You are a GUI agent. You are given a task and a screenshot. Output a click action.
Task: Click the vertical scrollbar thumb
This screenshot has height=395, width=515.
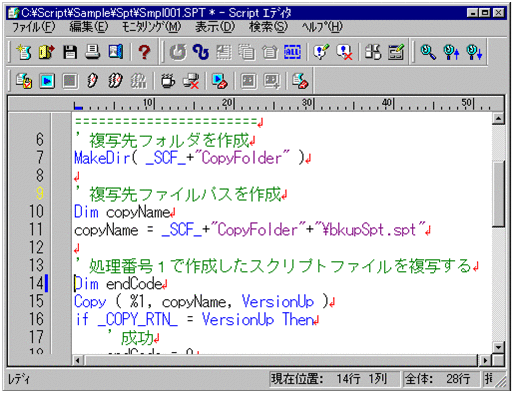point(498,193)
